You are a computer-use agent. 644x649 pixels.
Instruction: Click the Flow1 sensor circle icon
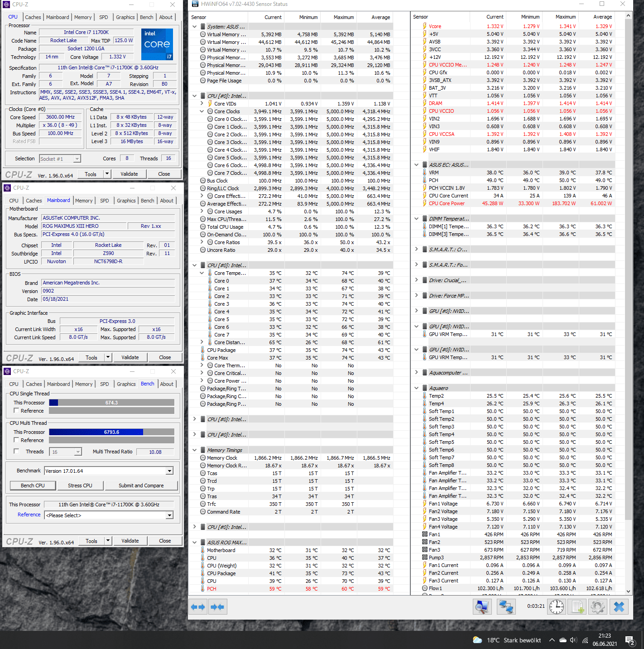pos(425,588)
